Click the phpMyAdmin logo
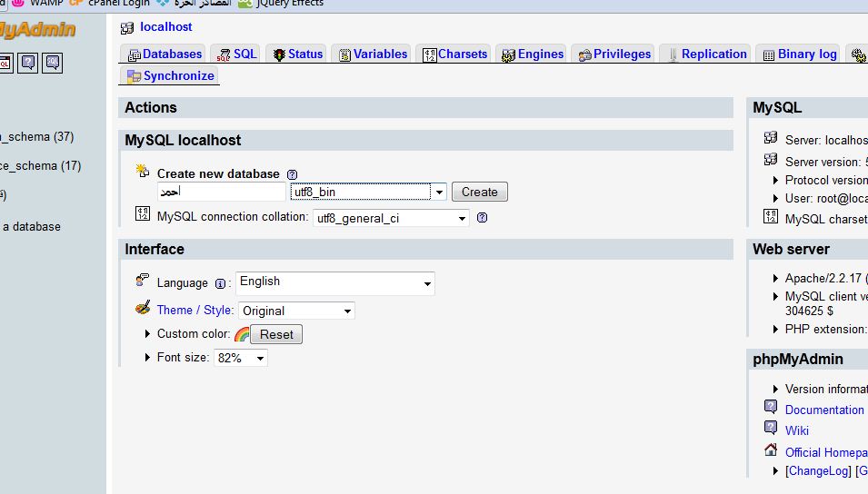 pos(37,29)
